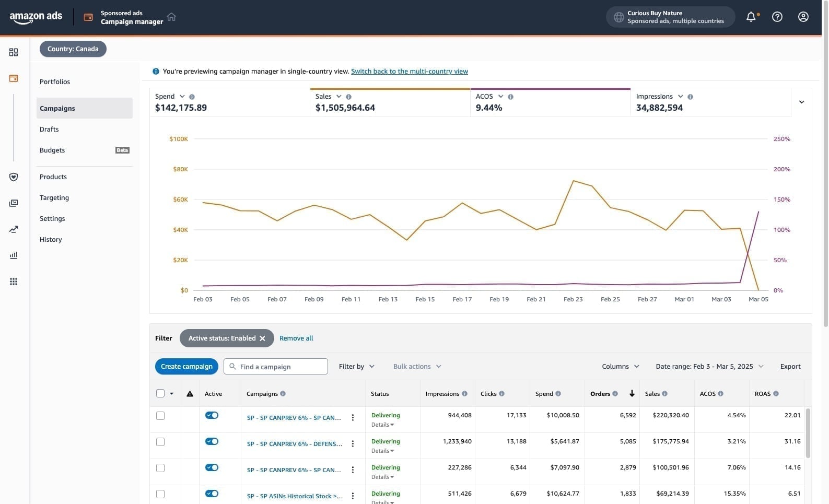The width and height of the screenshot is (829, 504).
Task: Click the Amazon Ads logo
Action: point(36,17)
